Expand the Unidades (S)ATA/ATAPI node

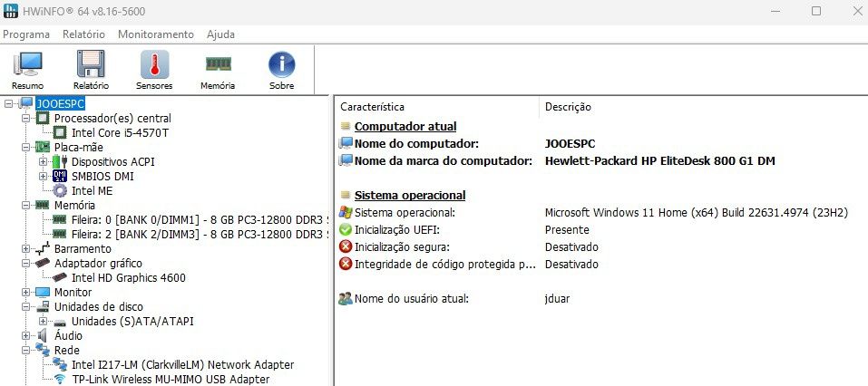44,322
